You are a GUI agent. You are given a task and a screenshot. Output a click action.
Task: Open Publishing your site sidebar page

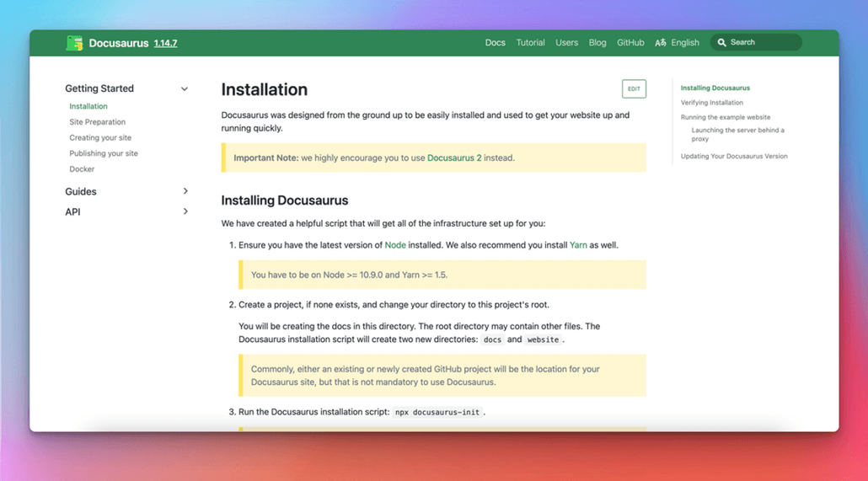pos(104,153)
